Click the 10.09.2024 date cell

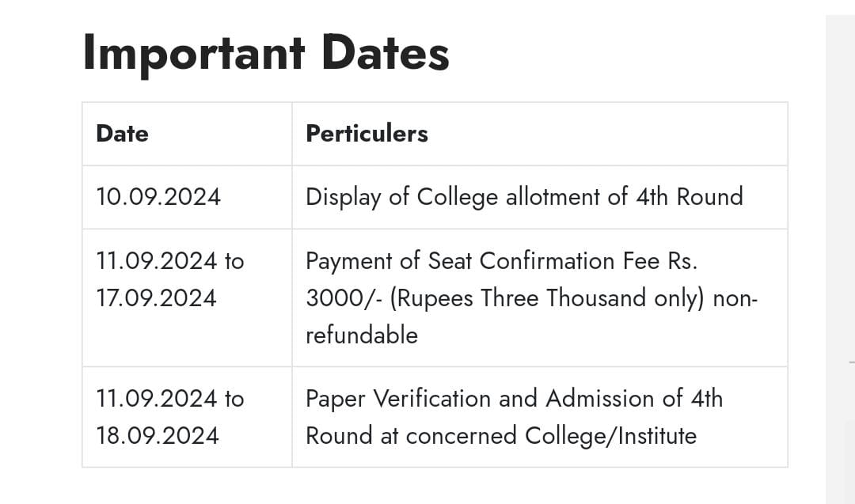(x=158, y=197)
